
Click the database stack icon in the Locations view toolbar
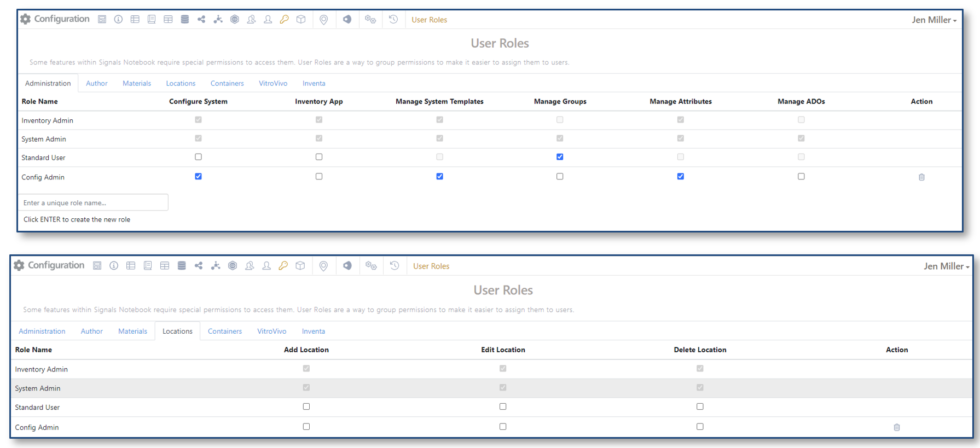coord(182,266)
